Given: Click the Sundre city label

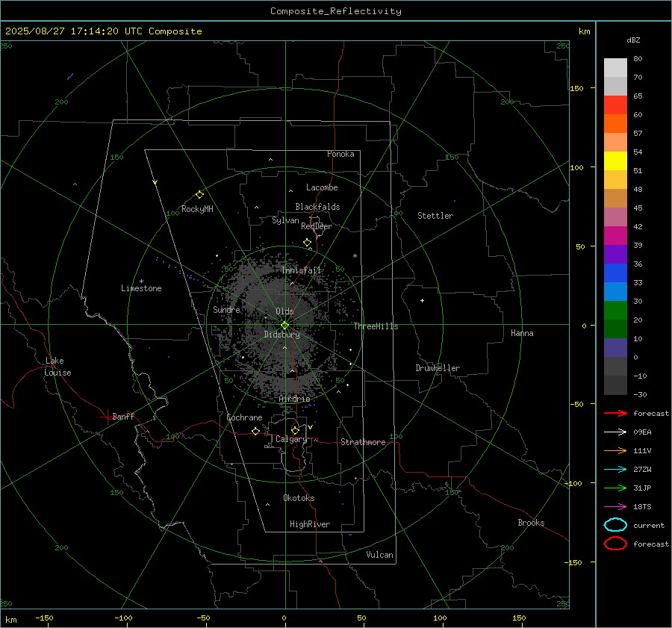Looking at the screenshot, I should click(x=226, y=309).
